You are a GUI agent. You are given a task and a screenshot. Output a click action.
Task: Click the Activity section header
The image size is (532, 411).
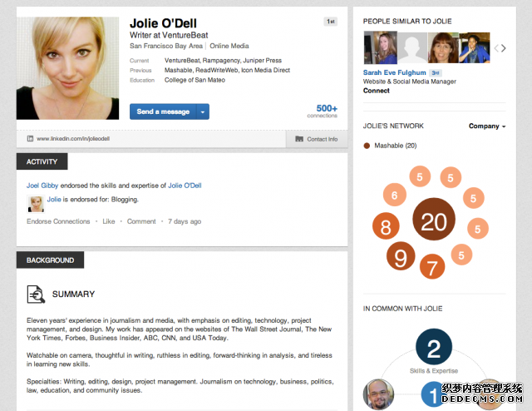point(42,161)
